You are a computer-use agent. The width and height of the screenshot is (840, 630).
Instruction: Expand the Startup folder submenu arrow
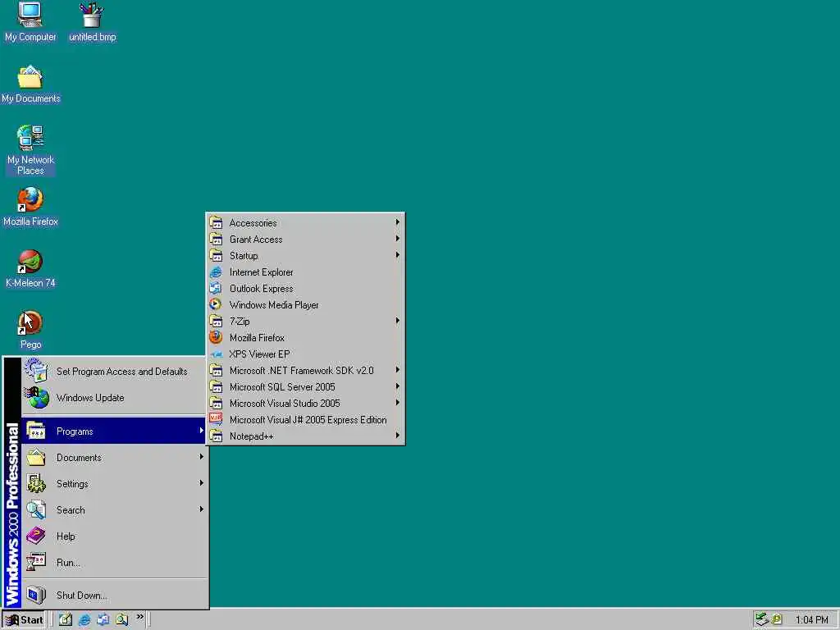pyautogui.click(x=398, y=256)
